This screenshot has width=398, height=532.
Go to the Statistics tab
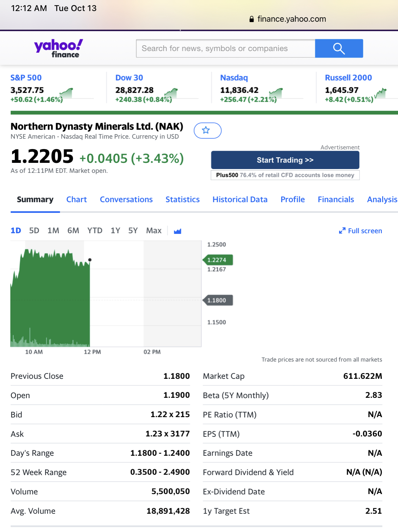[x=183, y=199]
